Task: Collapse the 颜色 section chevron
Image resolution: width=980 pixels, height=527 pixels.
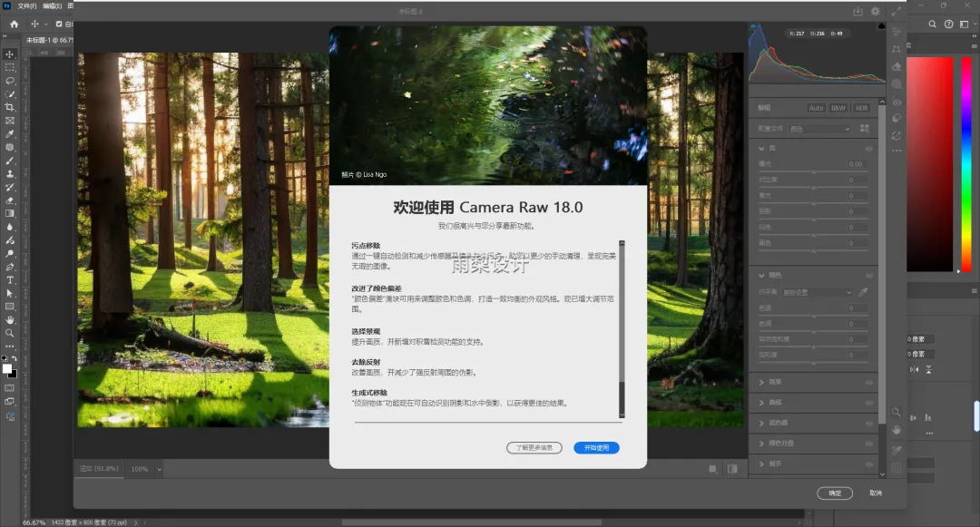Action: point(761,275)
